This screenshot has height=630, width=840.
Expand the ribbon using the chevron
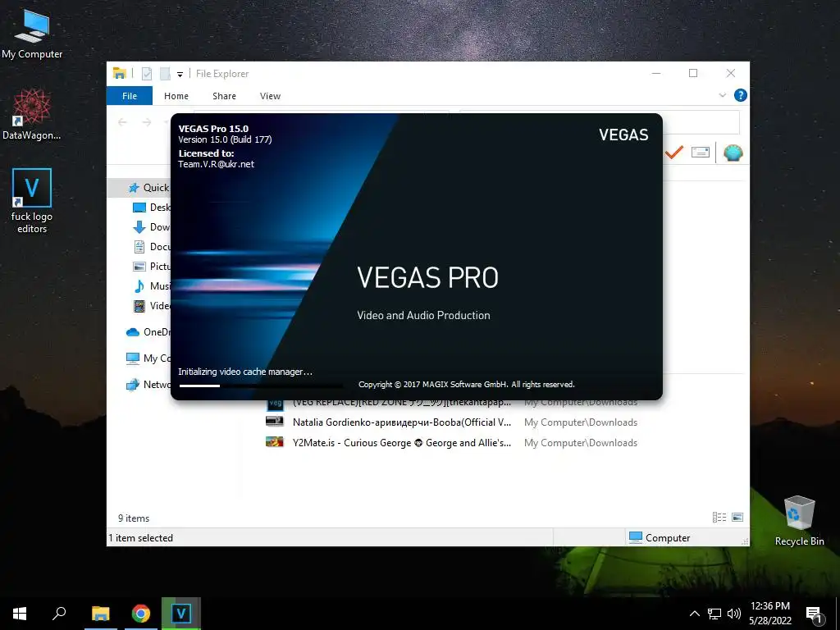coord(722,95)
